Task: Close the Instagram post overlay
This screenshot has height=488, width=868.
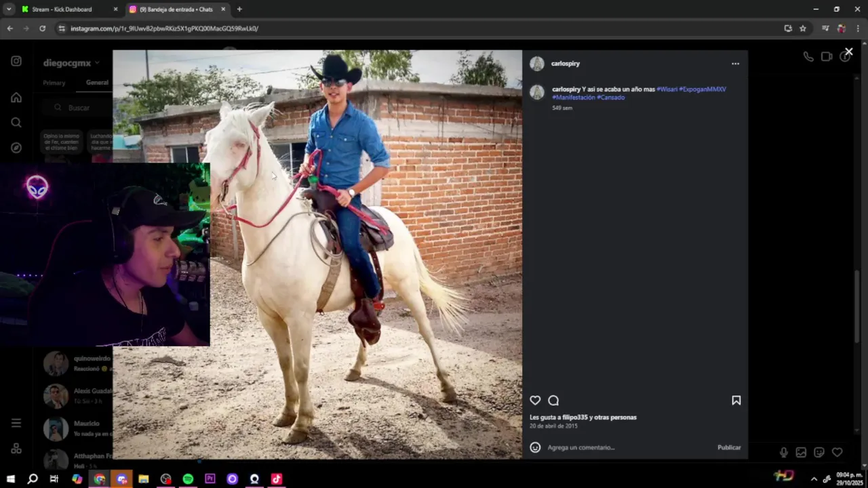Action: pos(848,52)
